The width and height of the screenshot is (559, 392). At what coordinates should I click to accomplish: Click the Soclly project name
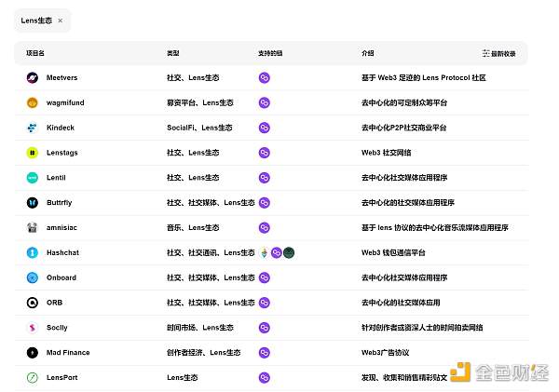[x=57, y=328]
